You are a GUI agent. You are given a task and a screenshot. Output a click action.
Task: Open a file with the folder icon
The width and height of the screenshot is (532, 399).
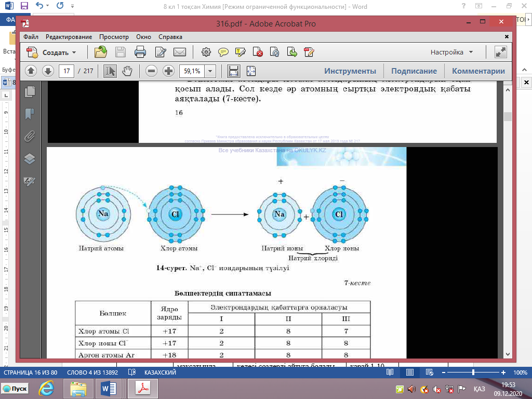click(x=100, y=52)
